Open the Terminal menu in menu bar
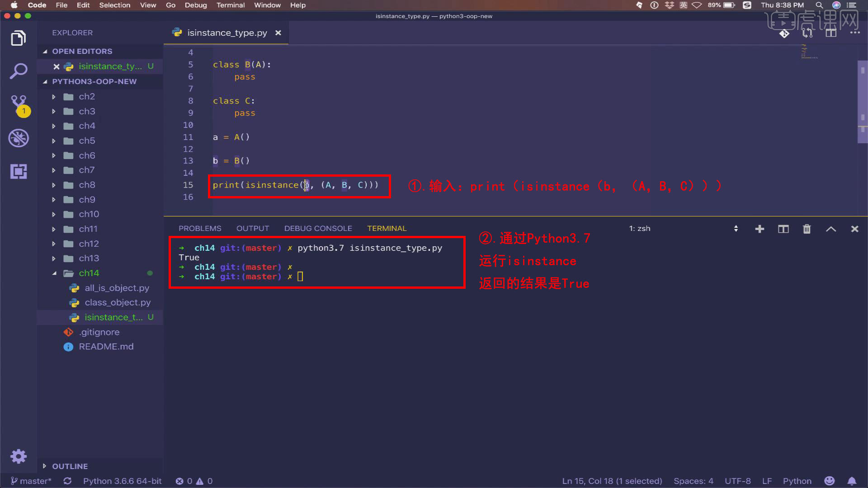The image size is (868, 488). pyautogui.click(x=231, y=5)
